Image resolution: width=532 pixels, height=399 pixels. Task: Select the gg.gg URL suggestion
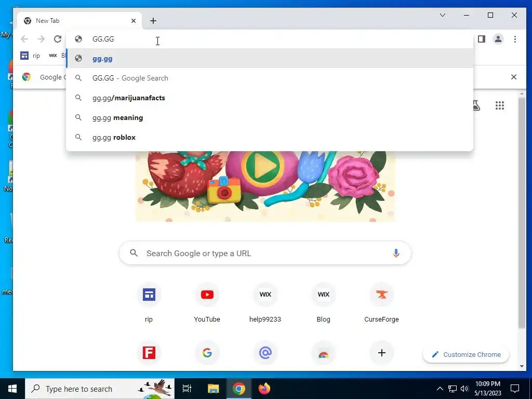click(270, 58)
